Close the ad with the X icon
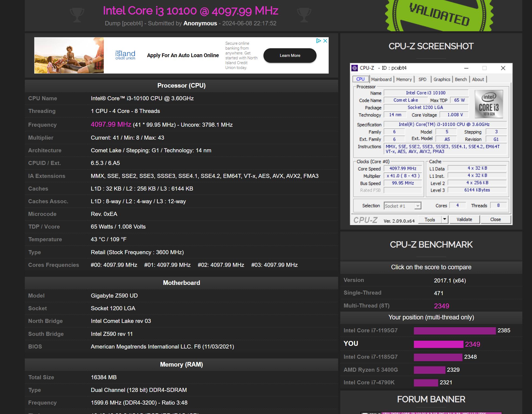The image size is (532, 414). coord(325,41)
